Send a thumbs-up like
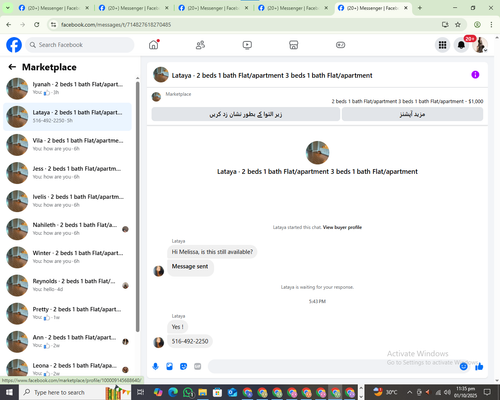 coord(479,367)
